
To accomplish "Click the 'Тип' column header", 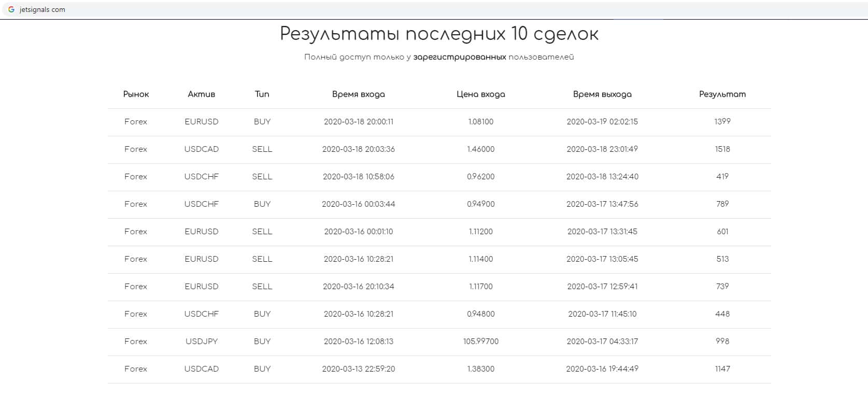I will pos(262,94).
